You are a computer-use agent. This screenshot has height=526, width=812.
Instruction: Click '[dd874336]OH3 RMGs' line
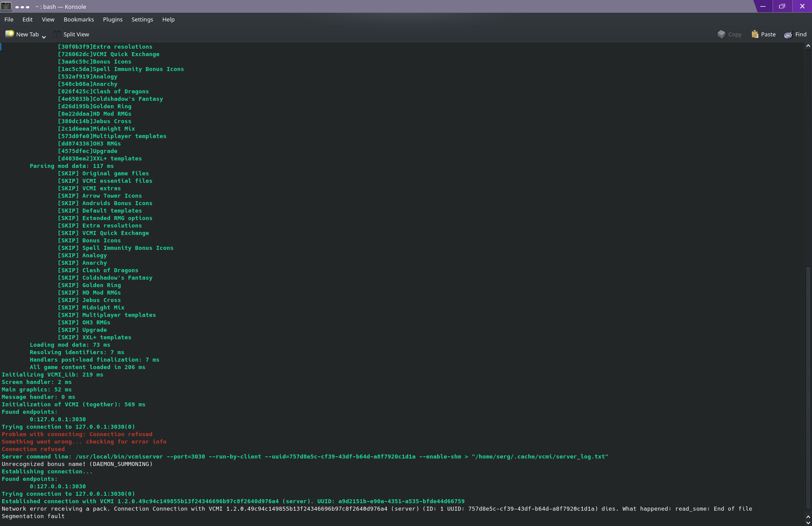tap(89, 144)
